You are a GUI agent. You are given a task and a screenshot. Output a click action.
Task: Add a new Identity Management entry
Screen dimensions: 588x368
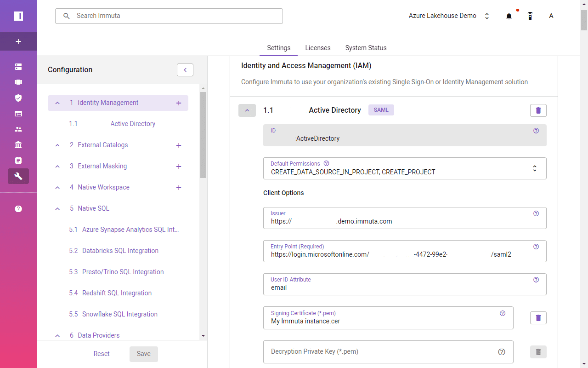[x=179, y=103]
